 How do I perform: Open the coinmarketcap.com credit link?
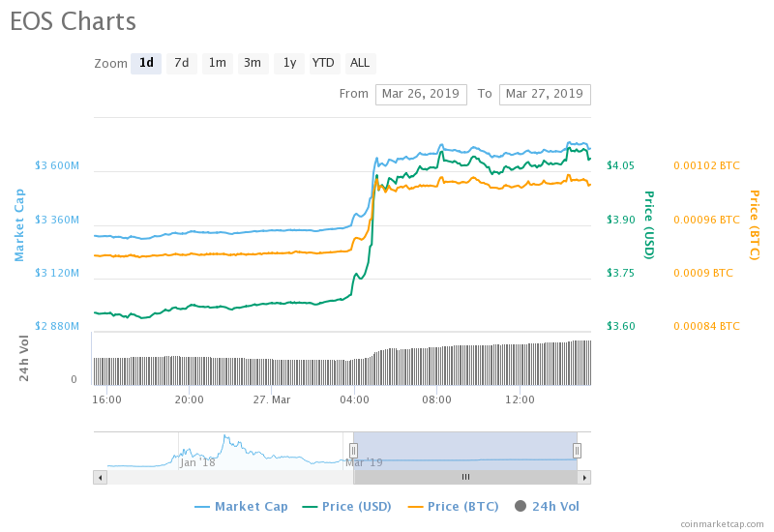[722, 523]
